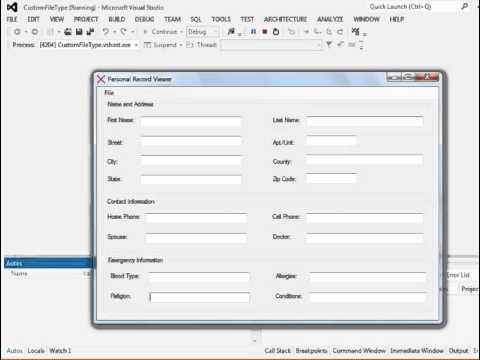Open the File menu in Personal Record Viewer
The height and width of the screenshot is (360, 480).
coord(109,93)
